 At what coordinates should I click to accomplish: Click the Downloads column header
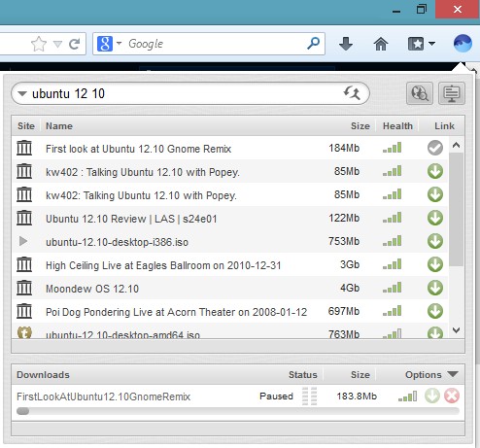[43, 375]
